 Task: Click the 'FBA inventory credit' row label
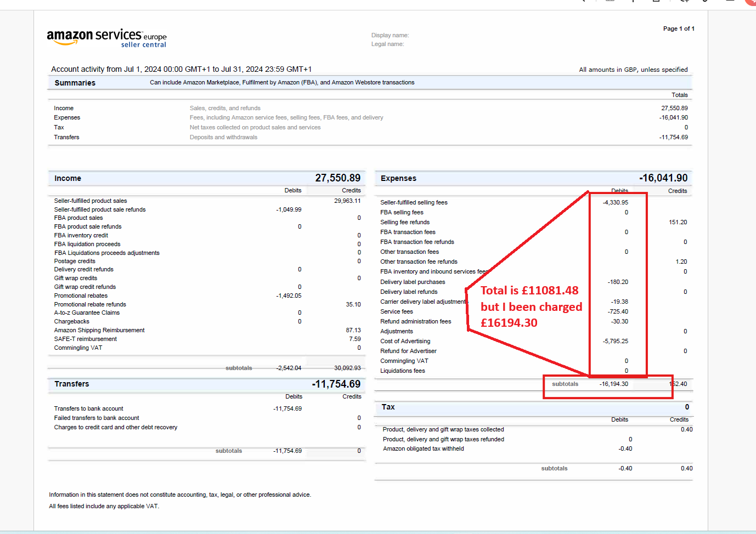point(81,235)
